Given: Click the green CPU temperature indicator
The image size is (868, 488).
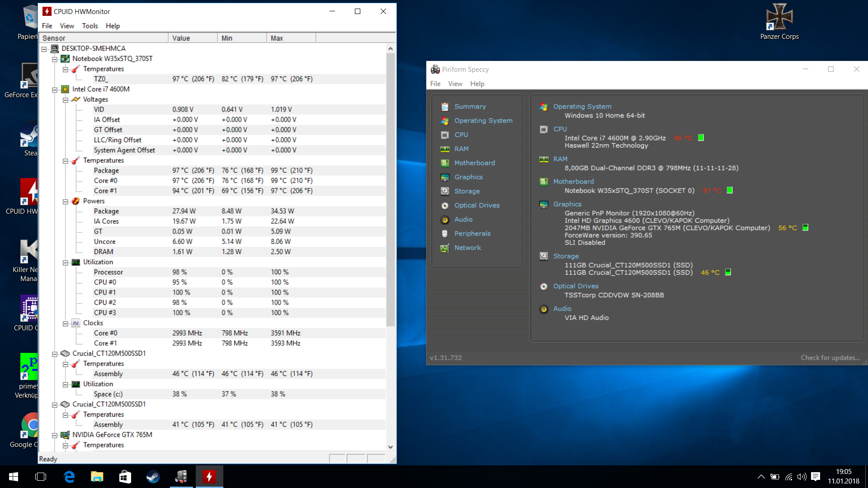Looking at the screenshot, I should 701,138.
